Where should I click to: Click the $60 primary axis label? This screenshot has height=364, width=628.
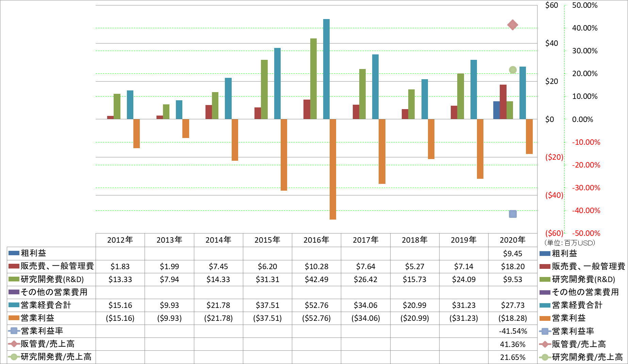pos(551,5)
